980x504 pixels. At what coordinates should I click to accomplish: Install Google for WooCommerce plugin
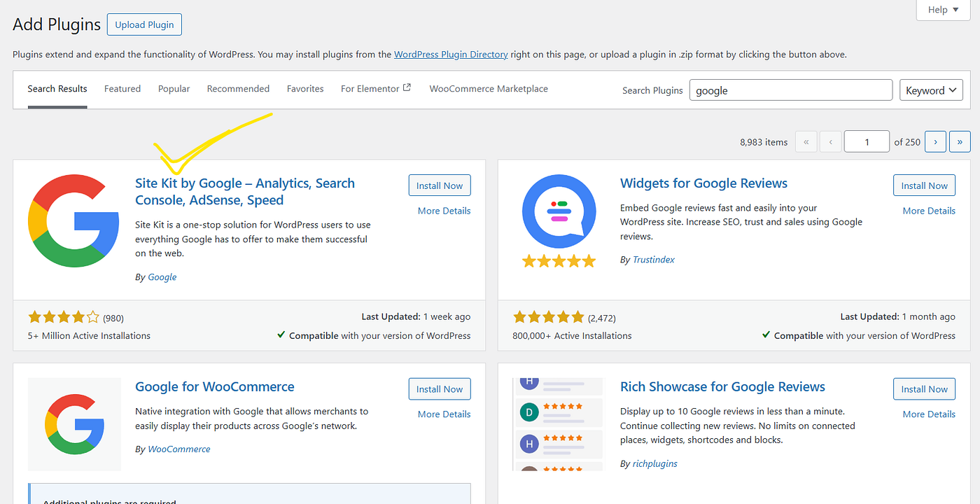[440, 389]
